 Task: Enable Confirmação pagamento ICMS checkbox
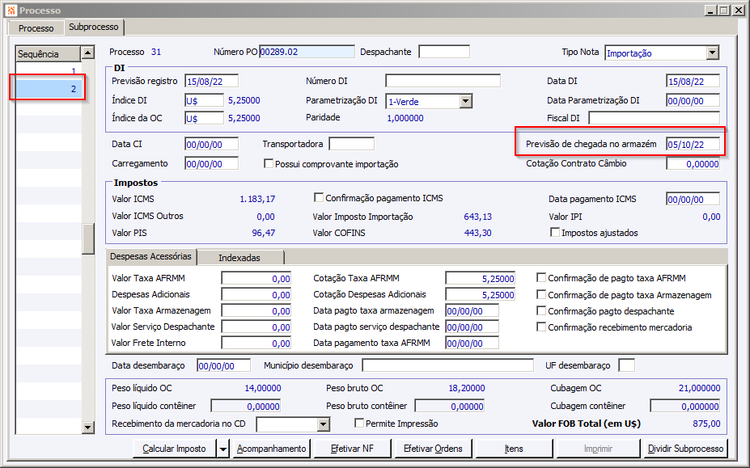[320, 198]
